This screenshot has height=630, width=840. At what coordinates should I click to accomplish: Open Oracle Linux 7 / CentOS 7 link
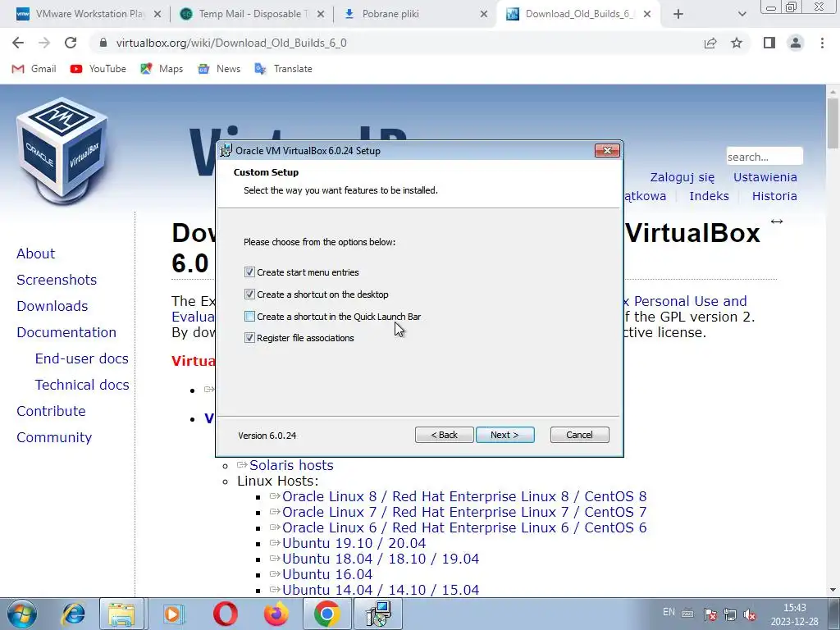464,512
